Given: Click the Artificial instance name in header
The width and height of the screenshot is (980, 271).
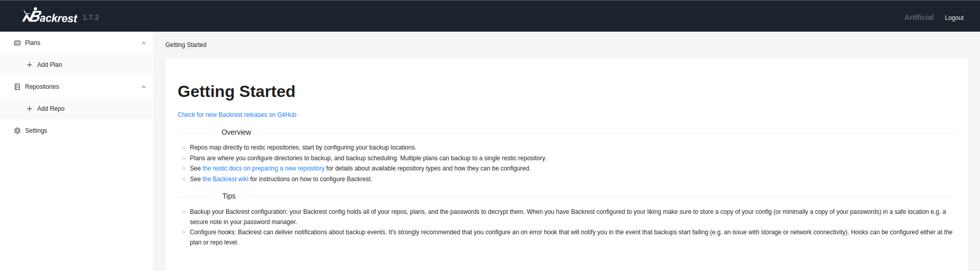Looking at the screenshot, I should [919, 17].
